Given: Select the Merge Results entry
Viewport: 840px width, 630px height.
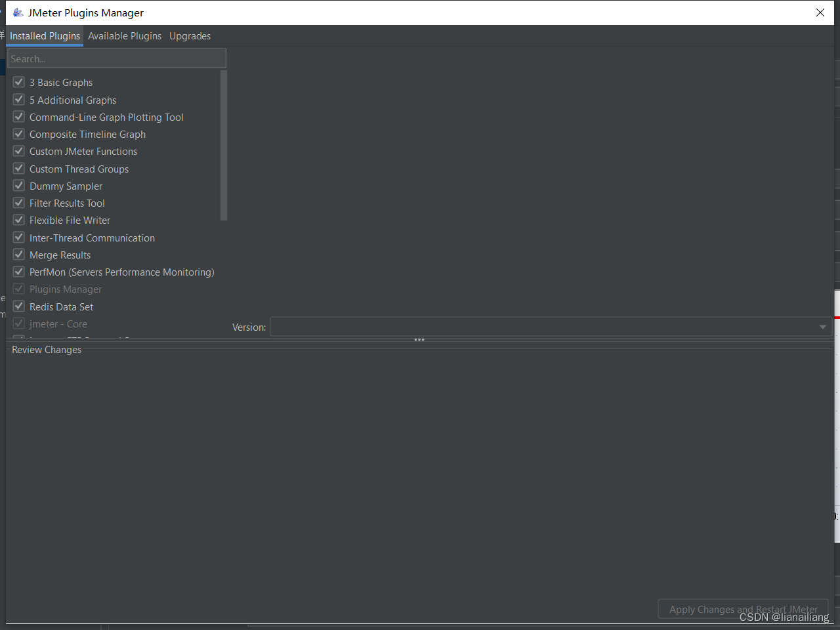Looking at the screenshot, I should click(x=60, y=255).
